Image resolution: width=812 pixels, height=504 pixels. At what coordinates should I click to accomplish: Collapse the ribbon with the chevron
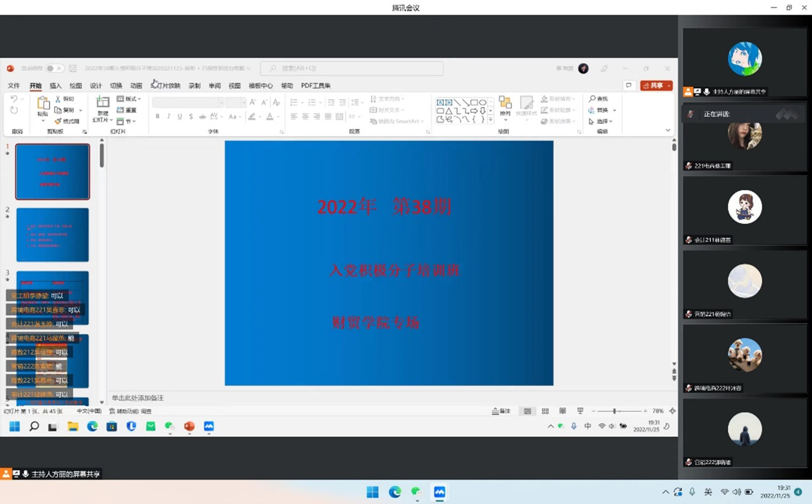tap(668, 130)
